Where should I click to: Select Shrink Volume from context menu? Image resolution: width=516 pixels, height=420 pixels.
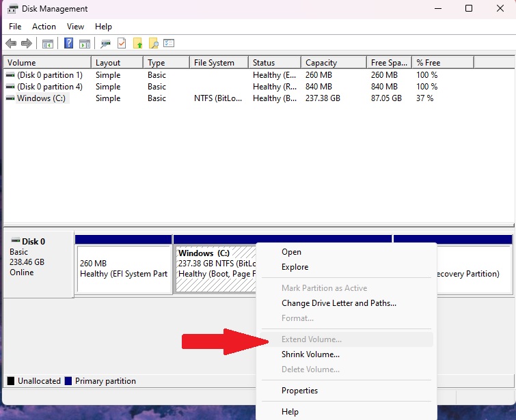click(x=347, y=354)
